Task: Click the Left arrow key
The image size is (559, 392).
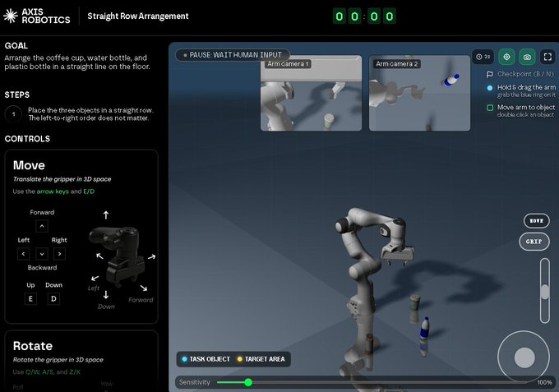Action: point(23,254)
